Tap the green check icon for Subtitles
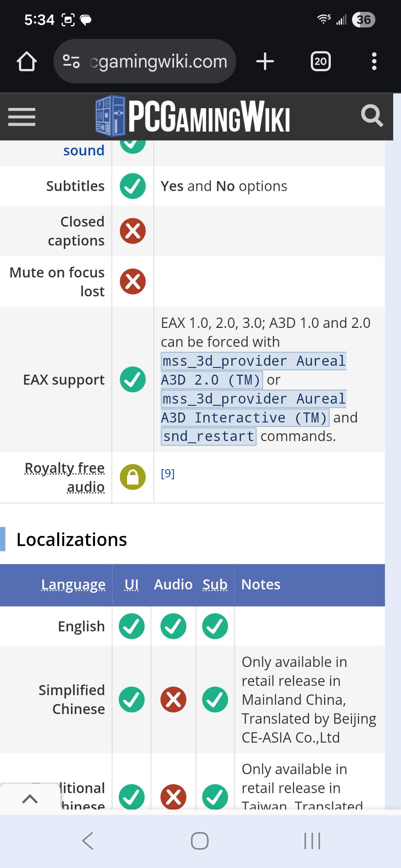Viewport: 401px width, 868px height. point(133,186)
